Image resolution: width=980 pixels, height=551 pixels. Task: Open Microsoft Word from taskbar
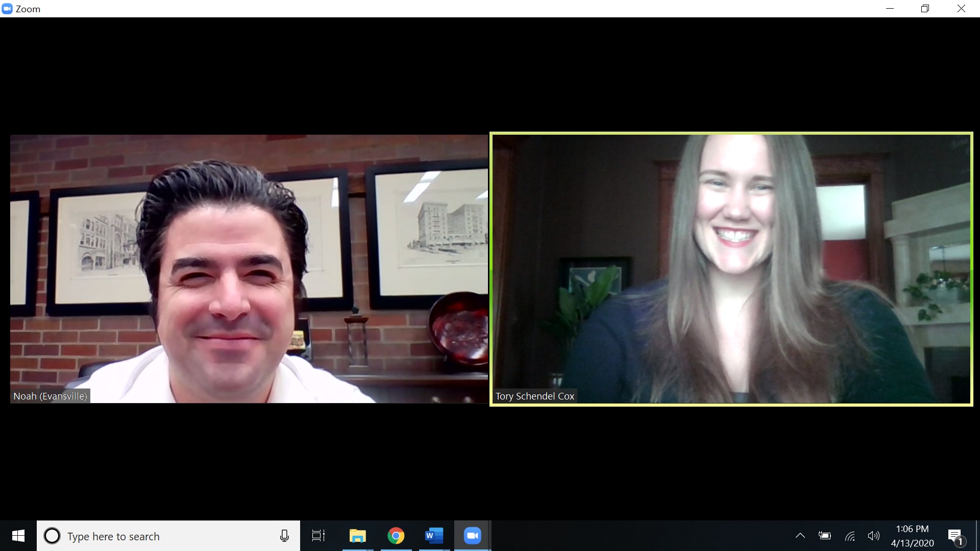pyautogui.click(x=433, y=536)
